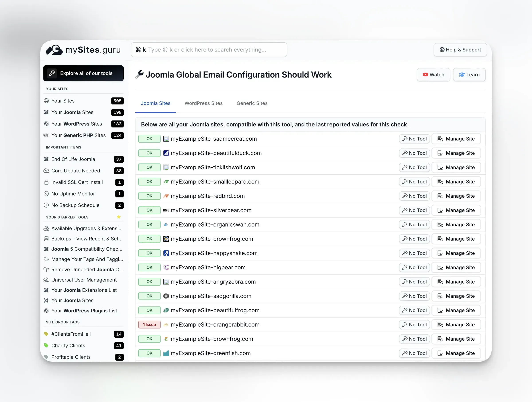Select the PHP icon beside Your Generic PHP Sites
This screenshot has height=402, width=532.
tap(46, 135)
